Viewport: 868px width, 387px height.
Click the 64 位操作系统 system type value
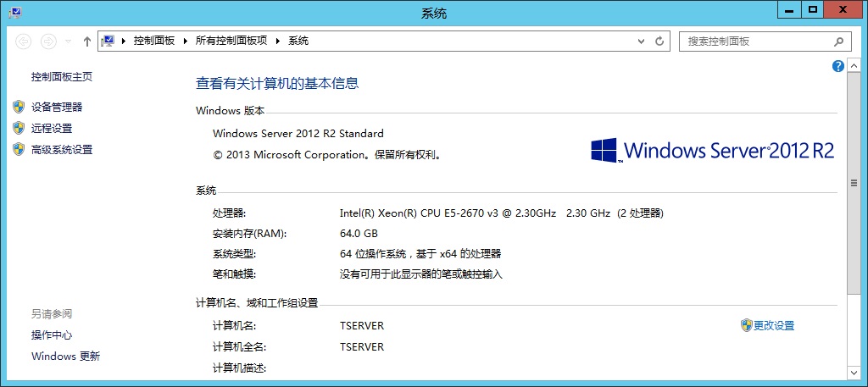coord(420,254)
